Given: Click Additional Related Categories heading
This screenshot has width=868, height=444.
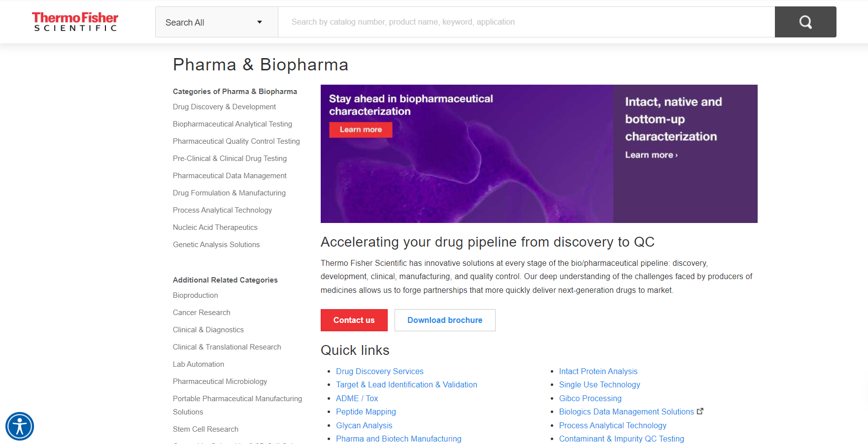Looking at the screenshot, I should tap(225, 280).
